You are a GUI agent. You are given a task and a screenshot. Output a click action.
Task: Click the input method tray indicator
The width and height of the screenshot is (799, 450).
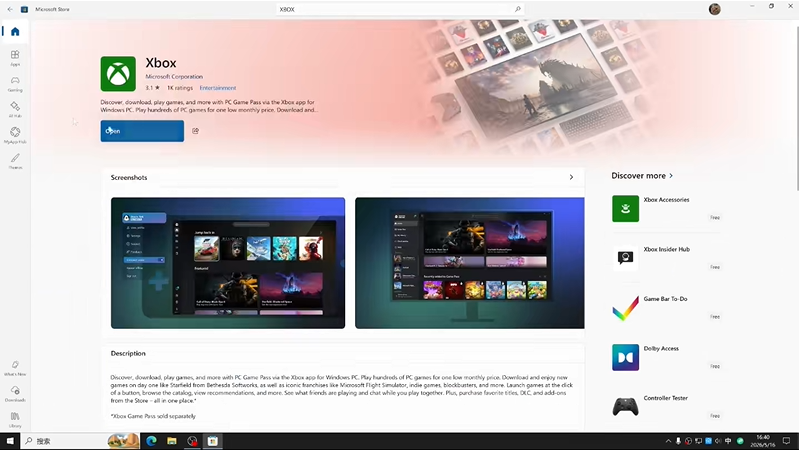(728, 441)
